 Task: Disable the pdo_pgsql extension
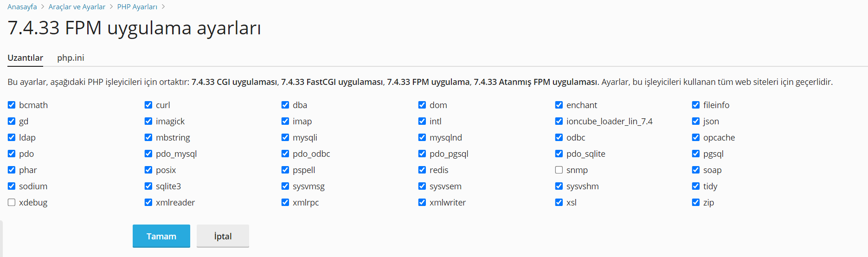click(422, 154)
